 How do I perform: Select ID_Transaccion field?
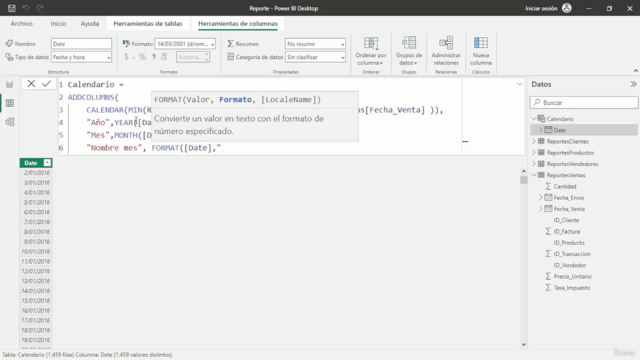point(572,254)
